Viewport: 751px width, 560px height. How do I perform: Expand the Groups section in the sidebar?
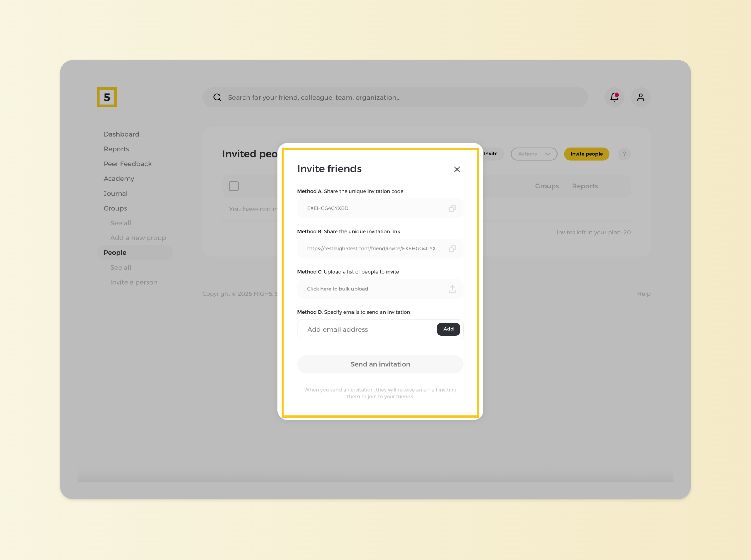tap(115, 208)
